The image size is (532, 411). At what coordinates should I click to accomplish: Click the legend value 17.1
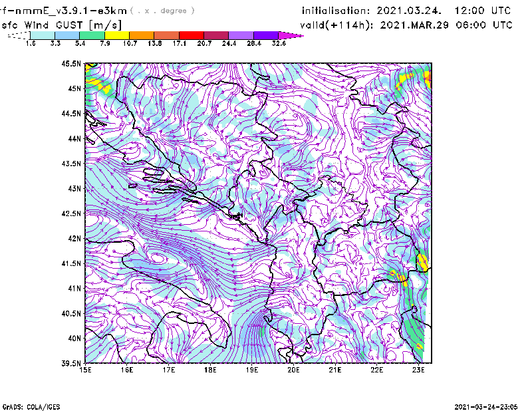(180, 43)
